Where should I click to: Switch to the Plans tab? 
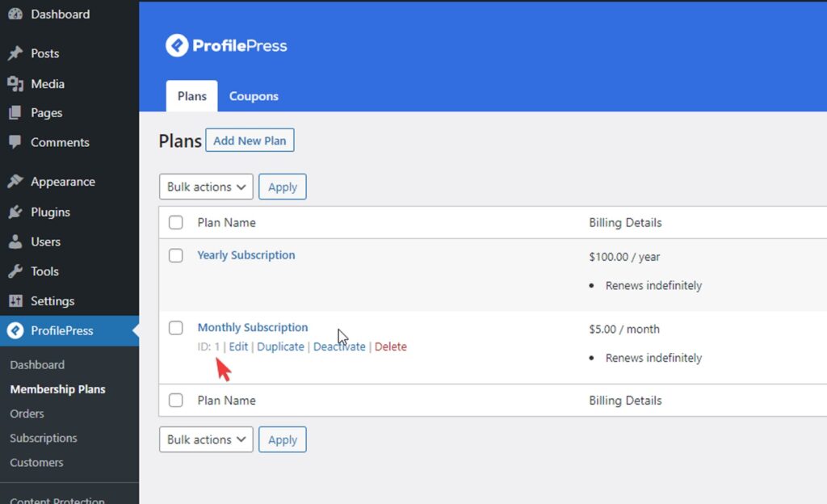192,96
